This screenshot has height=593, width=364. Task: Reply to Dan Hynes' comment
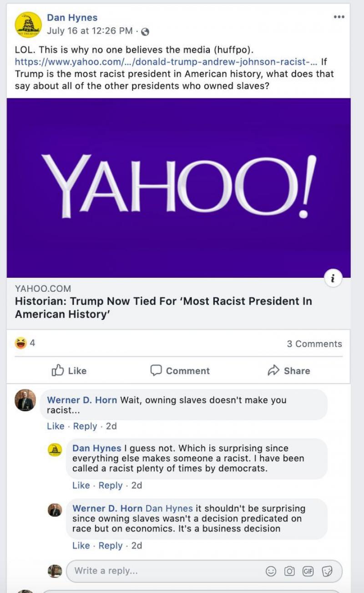(110, 486)
